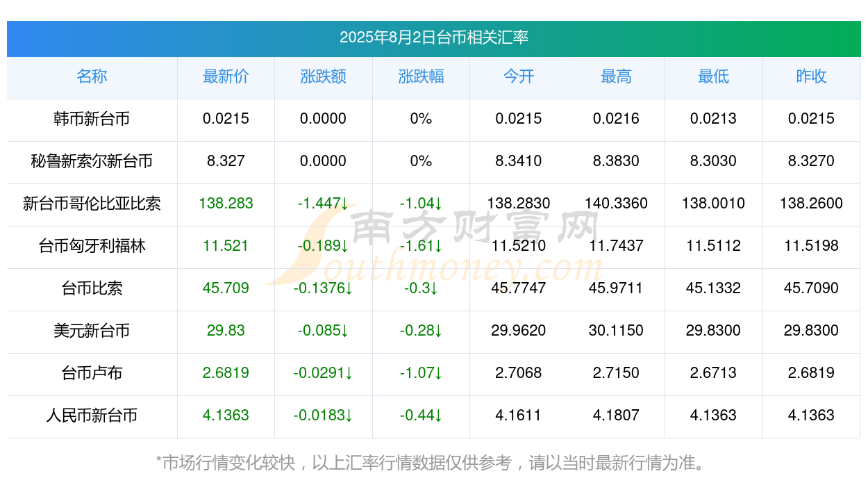Click latest price 138.283

click(x=226, y=204)
